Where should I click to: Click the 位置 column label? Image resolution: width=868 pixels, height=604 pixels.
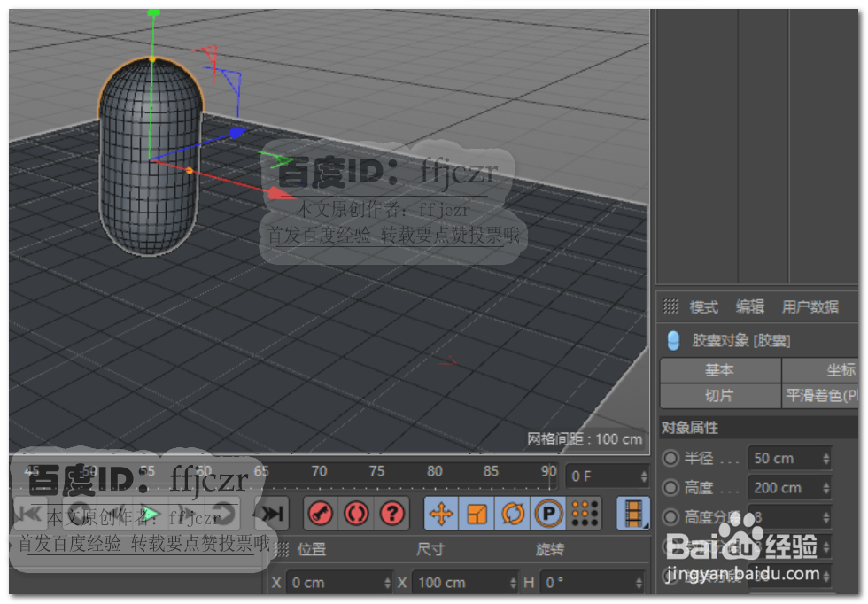pyautogui.click(x=312, y=549)
